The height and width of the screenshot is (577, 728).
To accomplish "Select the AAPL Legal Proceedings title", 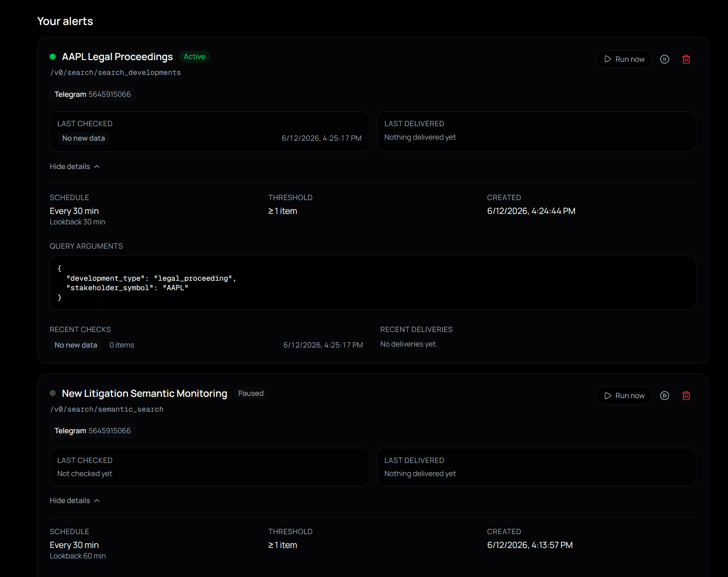I will pyautogui.click(x=117, y=57).
